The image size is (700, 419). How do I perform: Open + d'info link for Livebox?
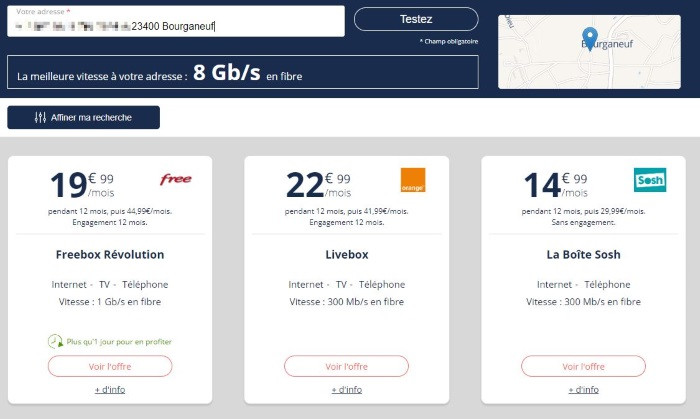coord(346,390)
